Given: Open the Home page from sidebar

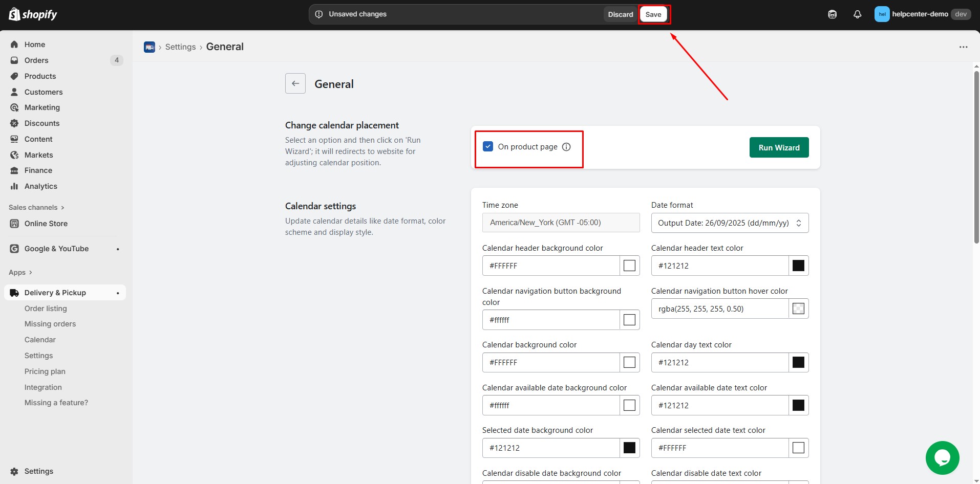Looking at the screenshot, I should [34, 44].
